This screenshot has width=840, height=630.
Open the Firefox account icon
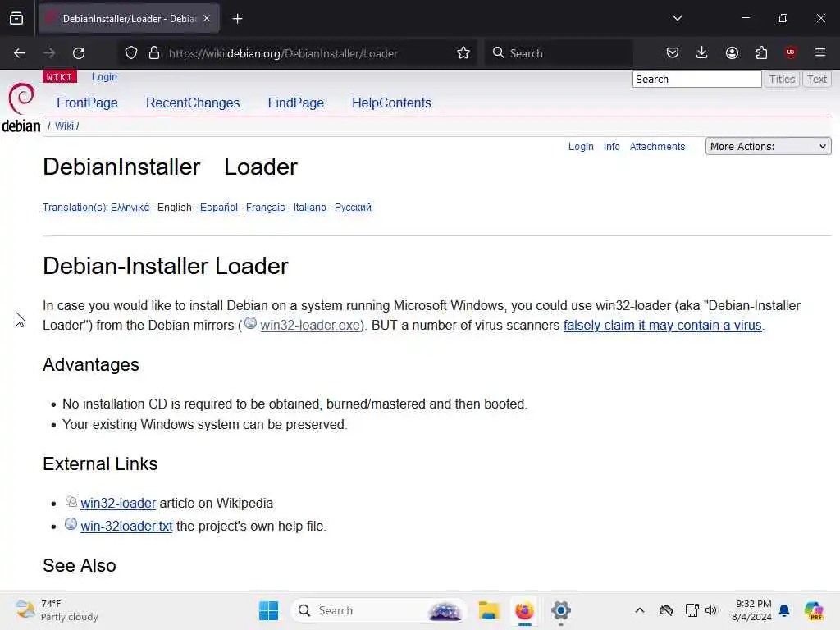click(732, 53)
